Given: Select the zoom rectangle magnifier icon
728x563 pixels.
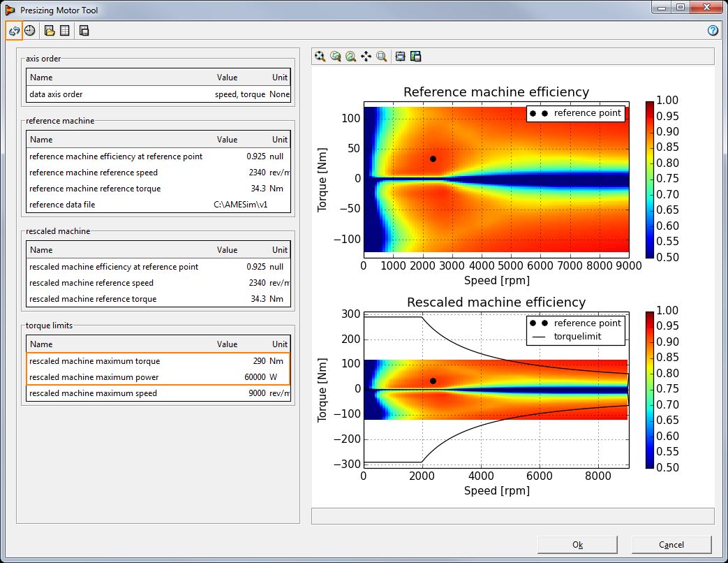Looking at the screenshot, I should coord(382,57).
